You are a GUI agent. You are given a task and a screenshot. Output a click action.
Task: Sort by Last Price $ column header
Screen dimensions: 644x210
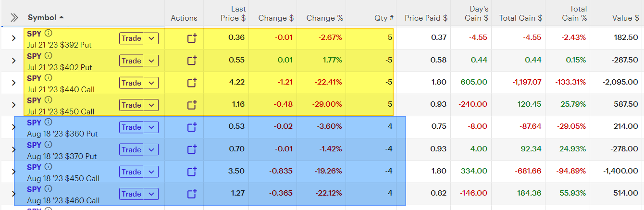click(233, 13)
